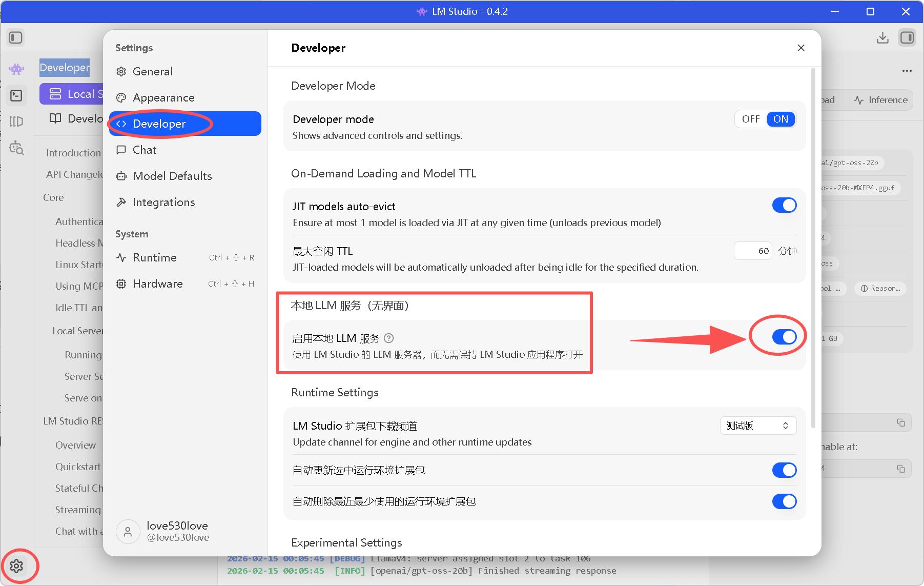924x586 pixels.
Task: Open the Linux Startup docs entry
Action: (79, 265)
